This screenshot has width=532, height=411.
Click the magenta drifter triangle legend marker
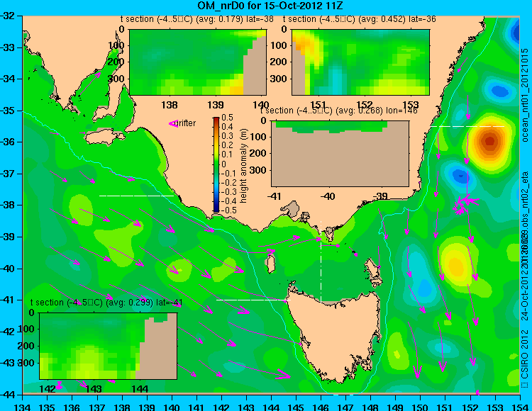coord(173,124)
